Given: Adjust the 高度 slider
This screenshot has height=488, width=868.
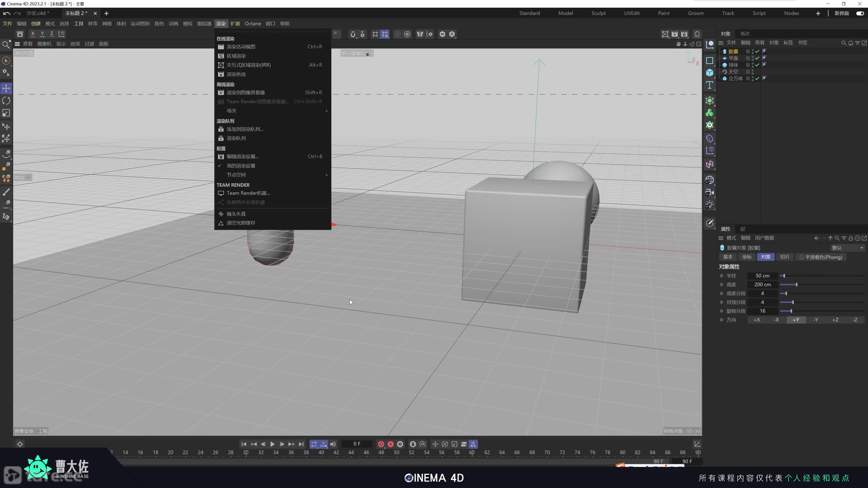Looking at the screenshot, I should [x=796, y=285].
